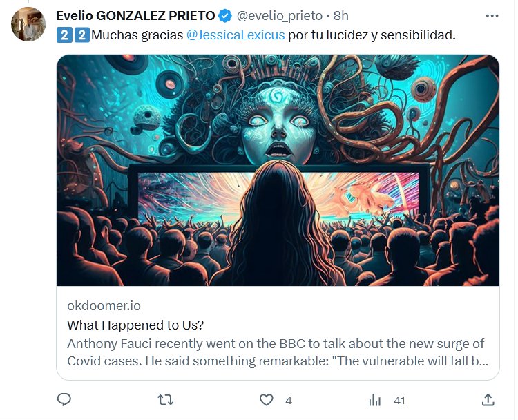Open the more options three-dot menu
This screenshot has height=420, width=518.
(492, 15)
